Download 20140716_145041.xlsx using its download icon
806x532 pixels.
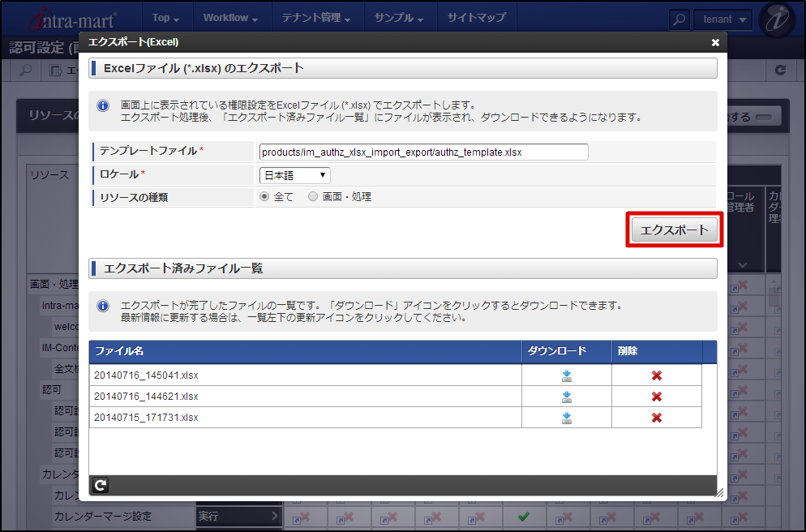point(566,375)
